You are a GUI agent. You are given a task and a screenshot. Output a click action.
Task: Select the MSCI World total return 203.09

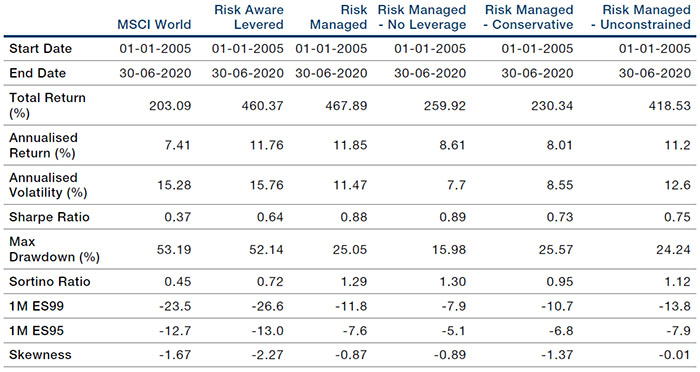click(x=170, y=106)
